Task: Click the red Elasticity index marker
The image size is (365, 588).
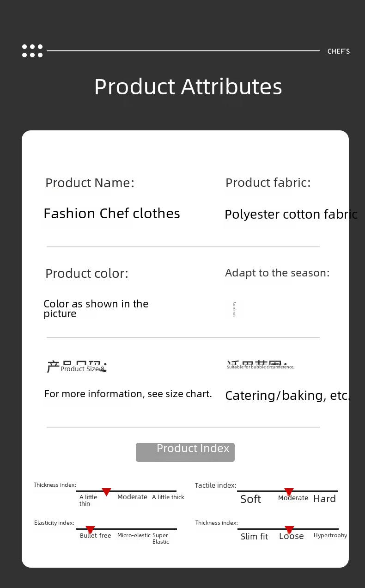Action: point(91,530)
